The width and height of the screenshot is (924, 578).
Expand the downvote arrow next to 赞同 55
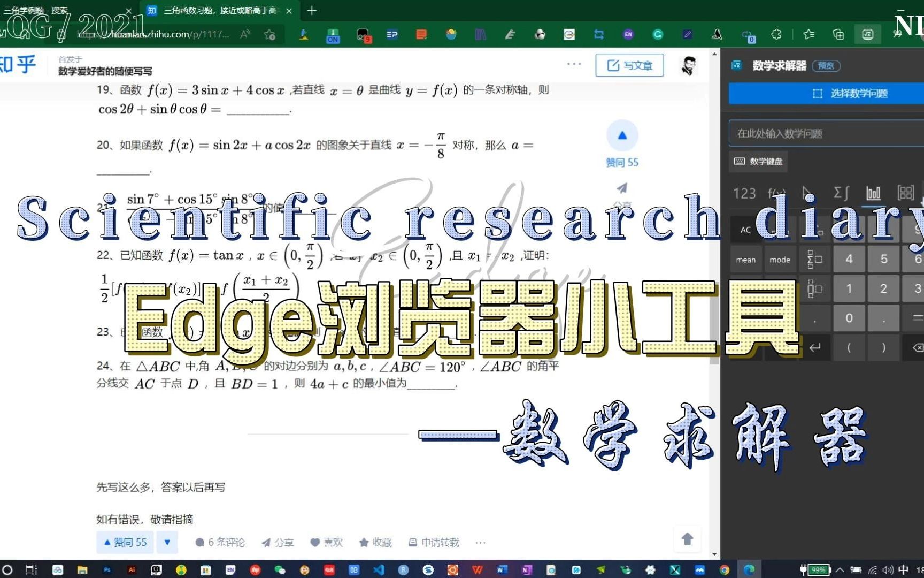pos(167,543)
